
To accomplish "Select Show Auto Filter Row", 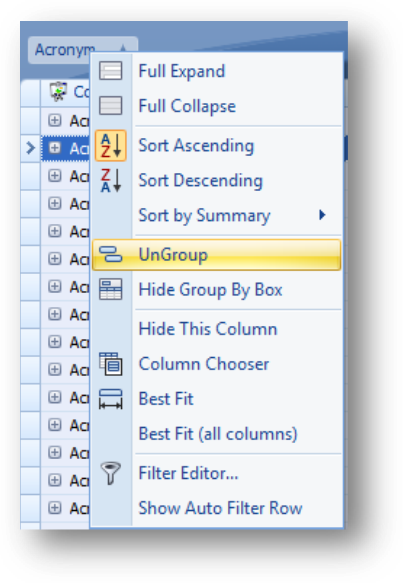I will point(220,508).
